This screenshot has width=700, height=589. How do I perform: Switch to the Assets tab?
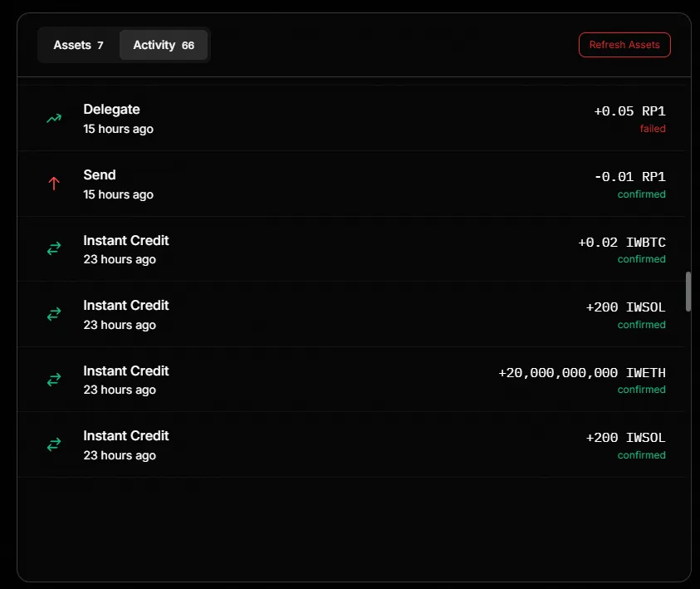78,45
